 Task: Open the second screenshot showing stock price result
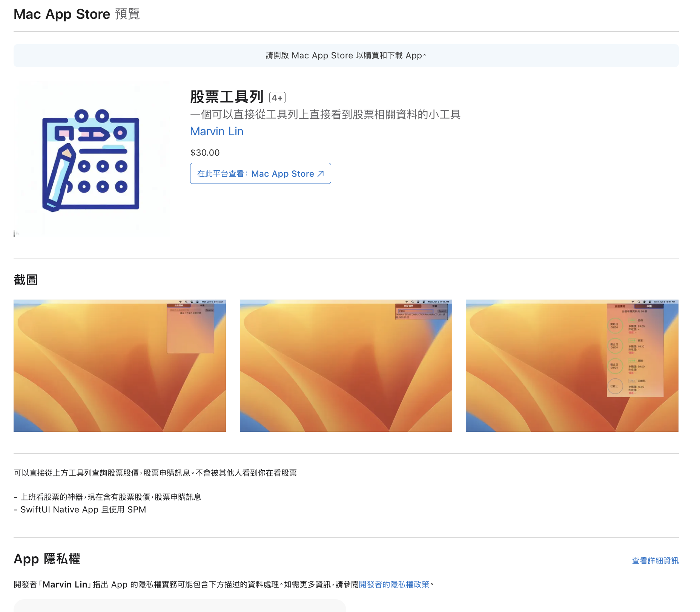(346, 366)
